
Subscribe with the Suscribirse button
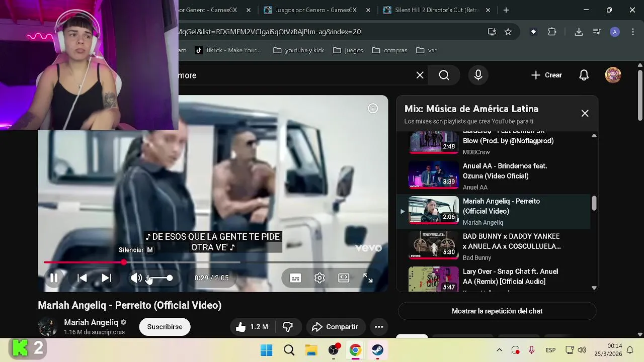165,327
